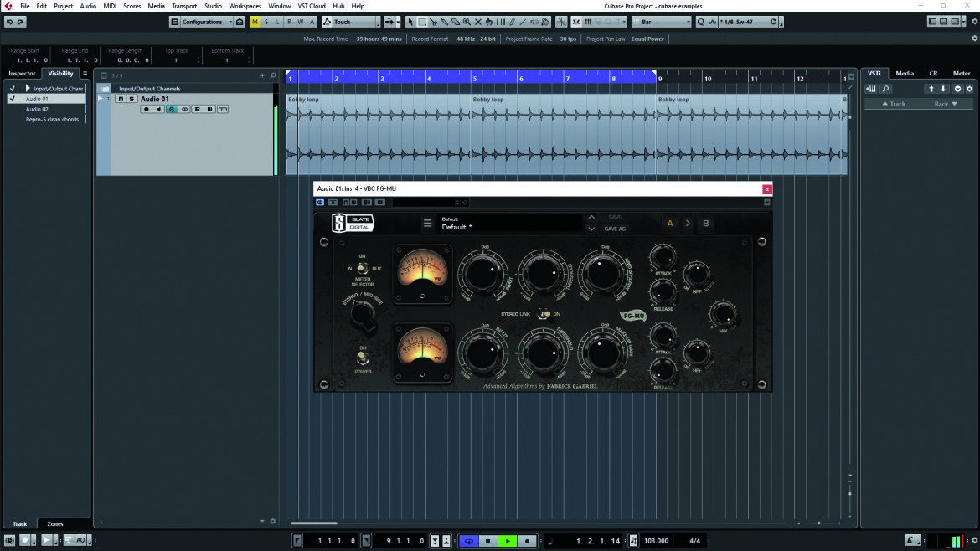Click the transport Play button

coord(508,541)
